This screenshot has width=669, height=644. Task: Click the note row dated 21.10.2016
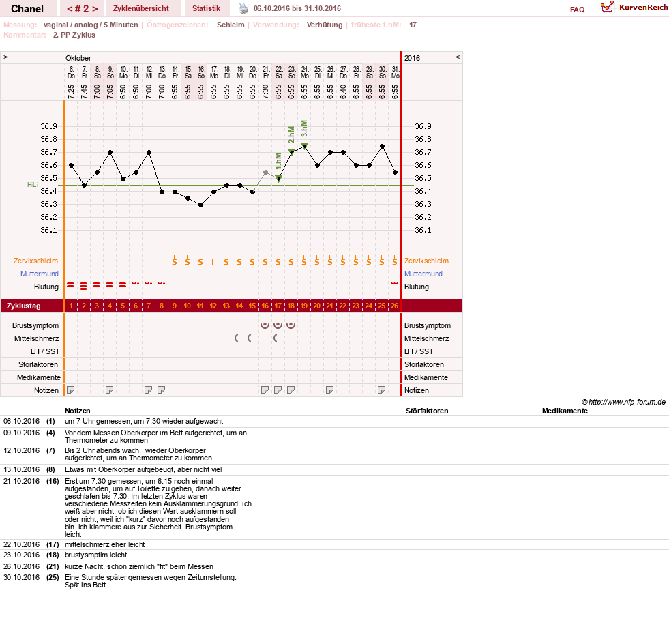click(334, 508)
